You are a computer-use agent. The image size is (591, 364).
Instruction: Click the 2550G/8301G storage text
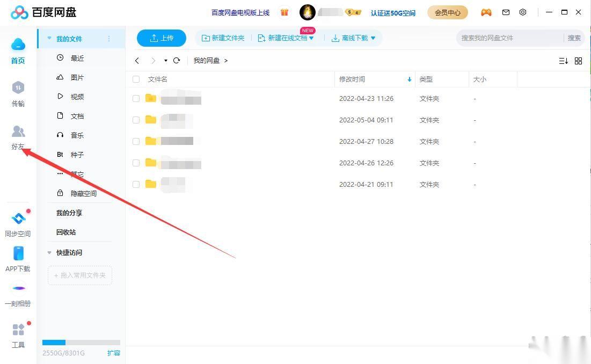[x=63, y=353]
